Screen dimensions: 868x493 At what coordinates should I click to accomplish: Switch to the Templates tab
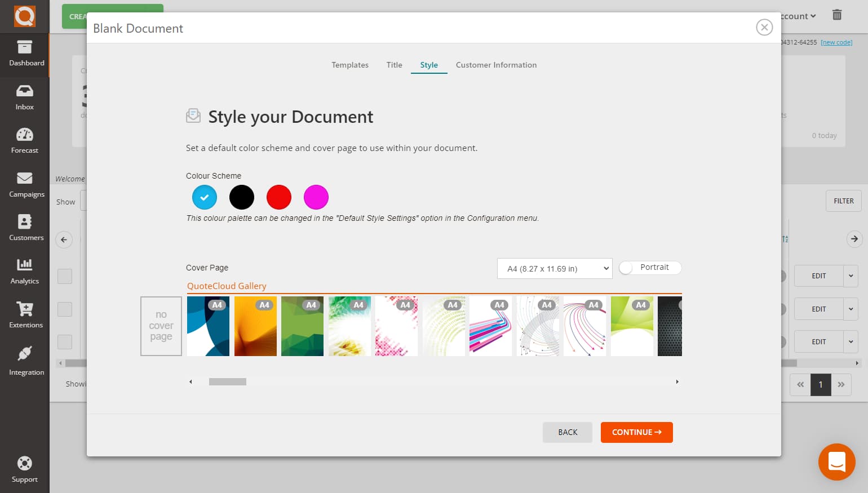(349, 65)
